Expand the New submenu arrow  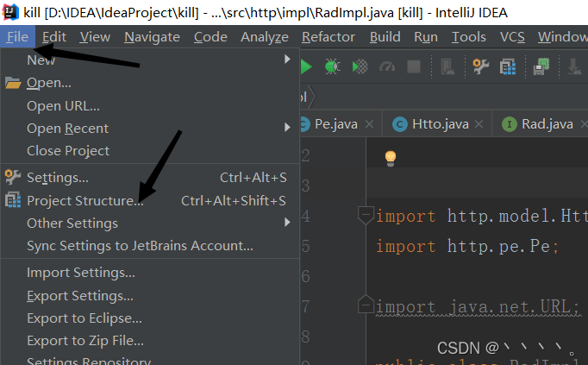click(287, 60)
